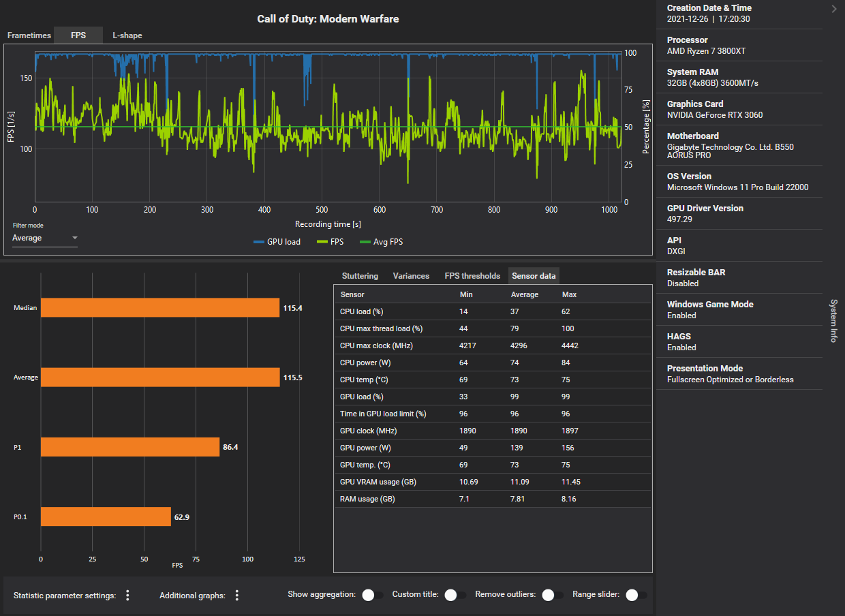Screen dimensions: 845x616
Task: Select the CPU power (W) row
Action: [x=493, y=363]
